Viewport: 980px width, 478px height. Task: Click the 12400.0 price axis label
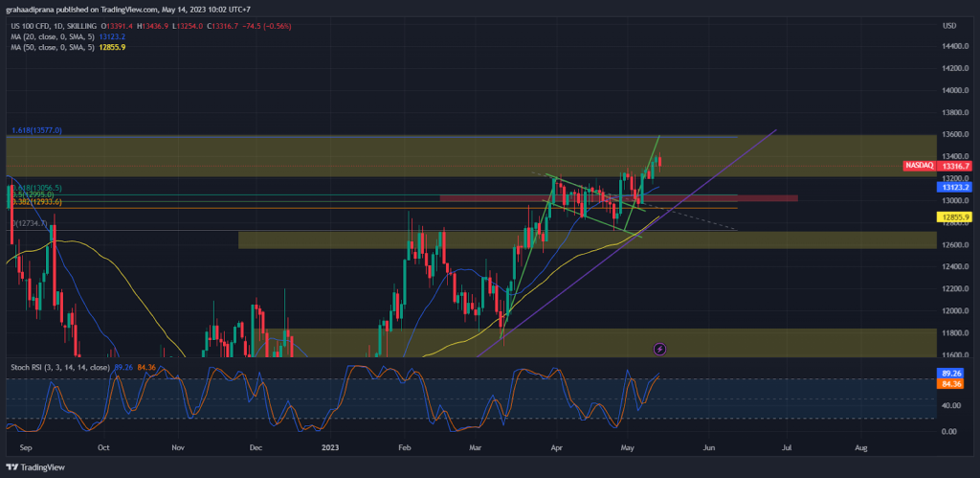[956, 266]
